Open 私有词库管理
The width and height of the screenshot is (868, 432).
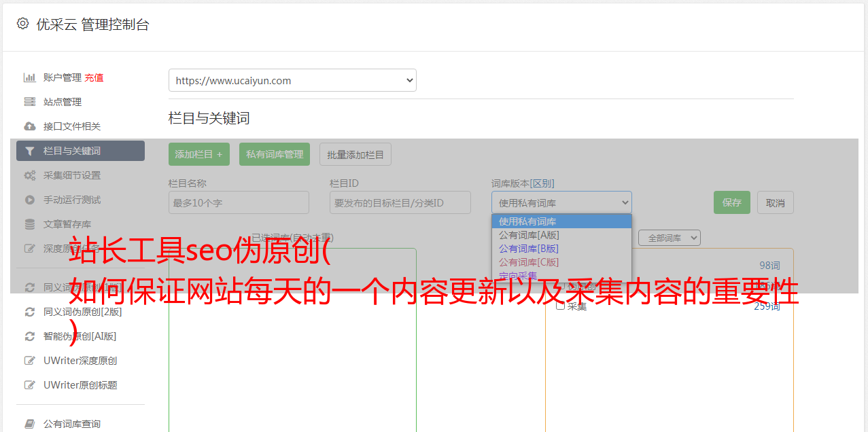[275, 154]
